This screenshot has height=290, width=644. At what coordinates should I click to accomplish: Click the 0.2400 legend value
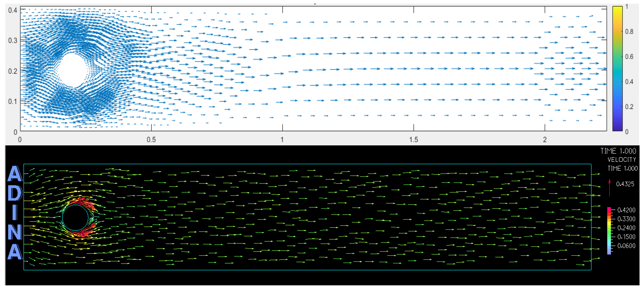pos(626,228)
